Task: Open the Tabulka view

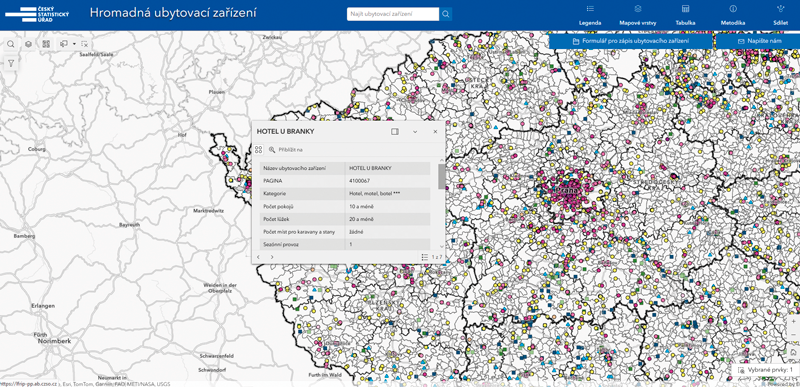Action: tap(685, 15)
